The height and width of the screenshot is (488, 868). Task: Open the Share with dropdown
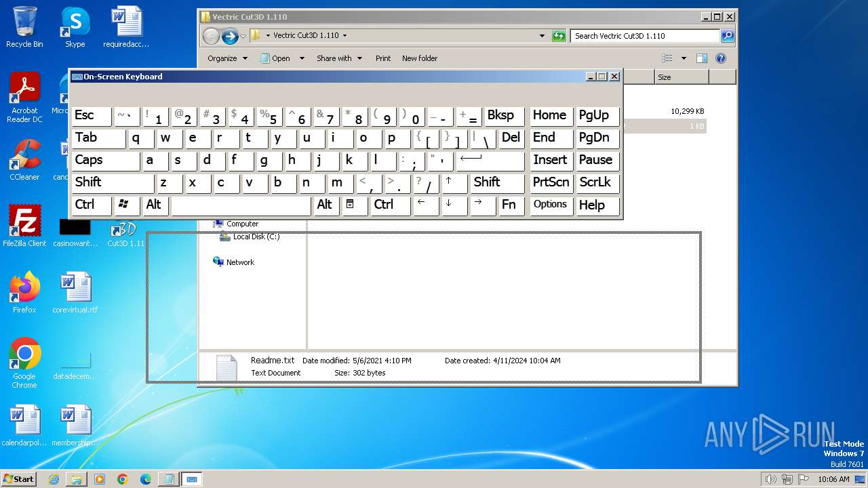point(339,58)
